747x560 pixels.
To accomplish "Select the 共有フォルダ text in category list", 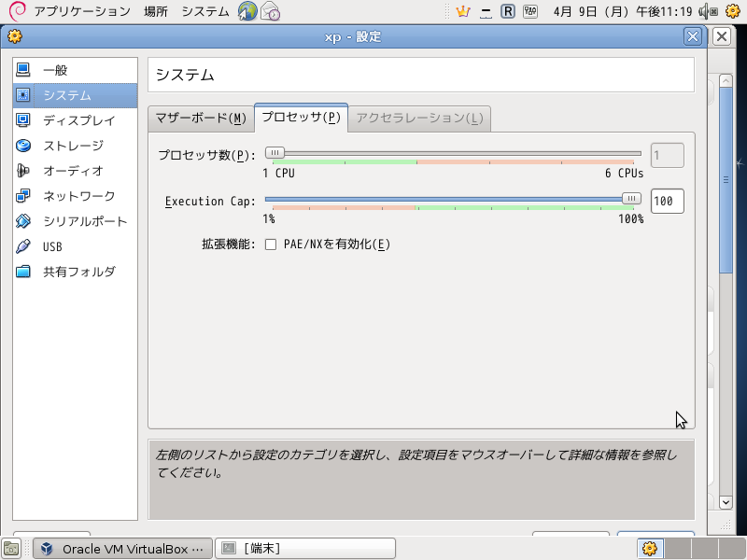I will click(79, 272).
